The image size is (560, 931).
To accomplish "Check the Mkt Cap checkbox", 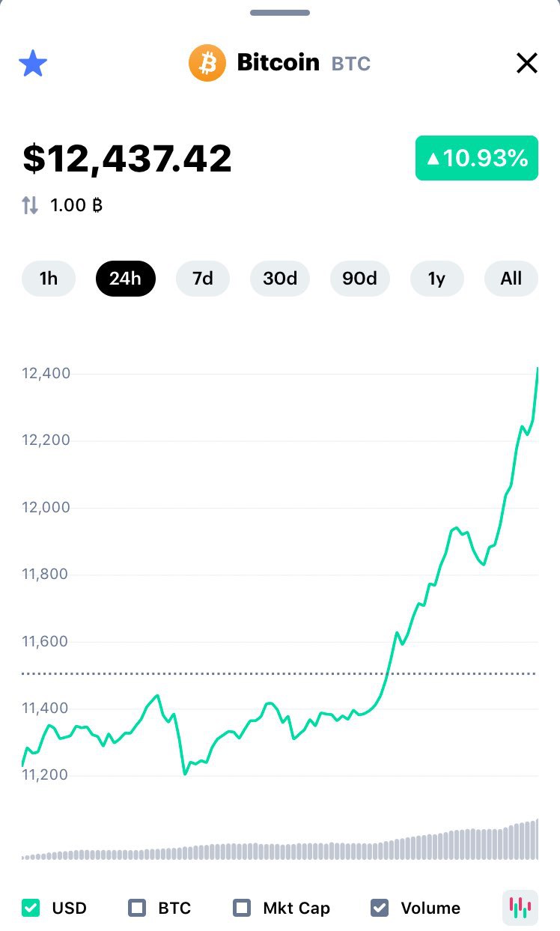I will 242,908.
